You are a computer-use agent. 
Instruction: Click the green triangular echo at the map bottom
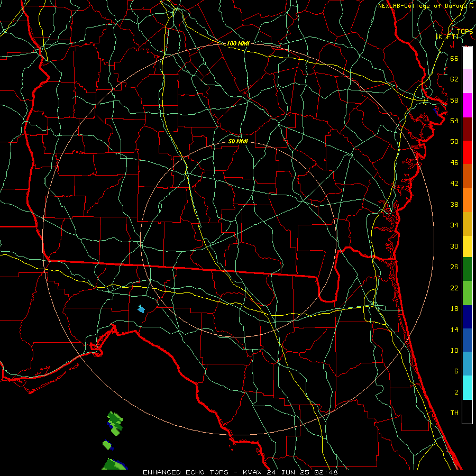pyautogui.click(x=114, y=464)
